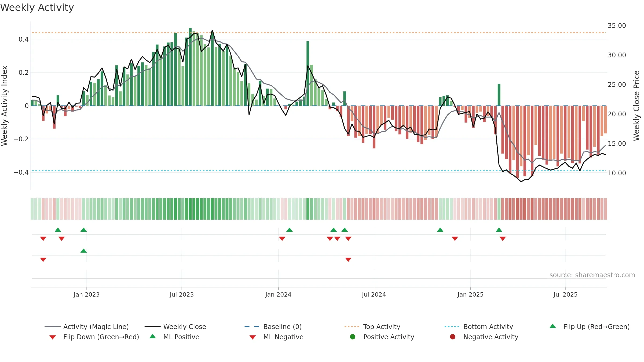This screenshot has width=644, height=362.
Task: Toggle the Weekly Close legend entry
Action: 175,327
